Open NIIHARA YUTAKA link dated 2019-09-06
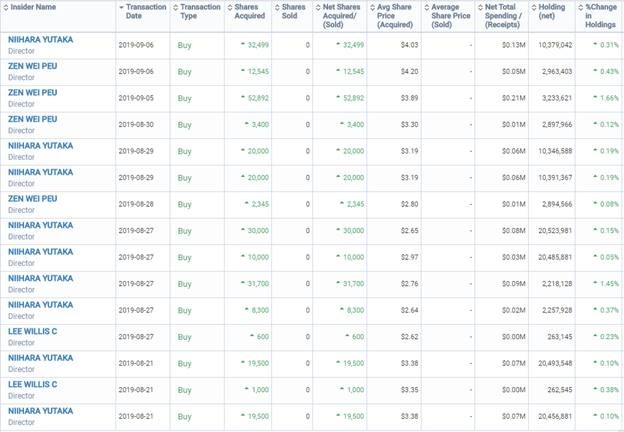 (x=40, y=40)
